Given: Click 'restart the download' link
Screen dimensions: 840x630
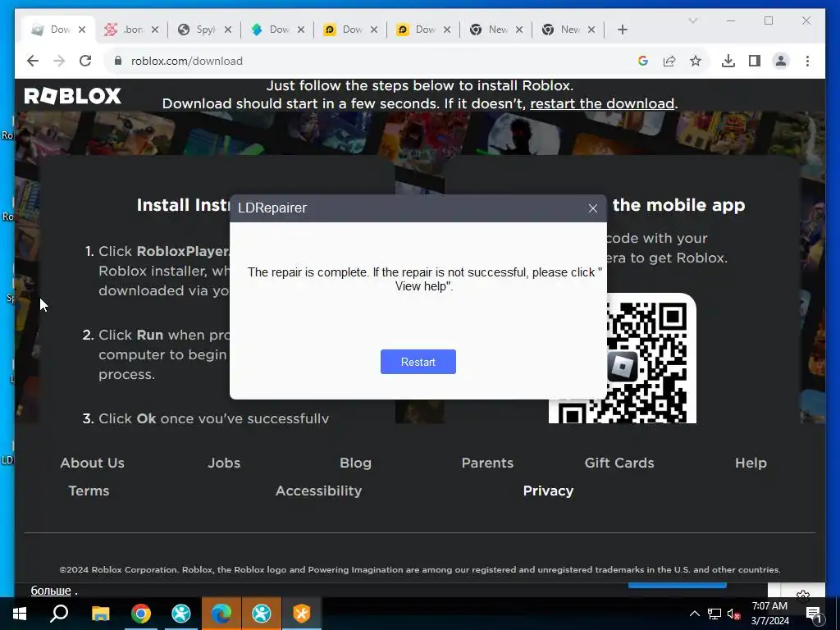Looking at the screenshot, I should (x=601, y=103).
